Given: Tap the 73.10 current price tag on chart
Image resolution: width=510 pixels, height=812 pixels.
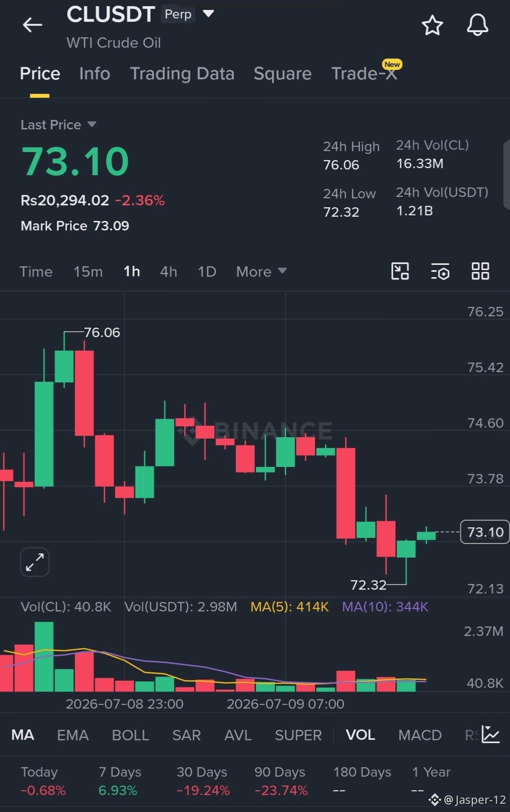Looking at the screenshot, I should click(x=485, y=532).
